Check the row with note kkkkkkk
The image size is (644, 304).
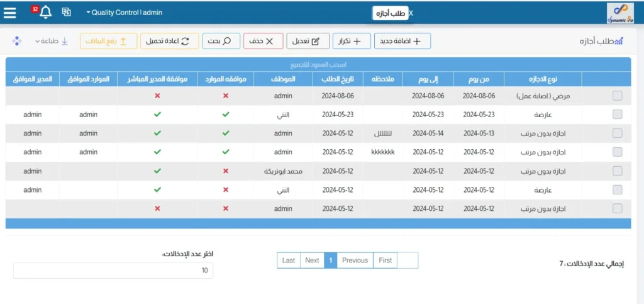click(617, 152)
